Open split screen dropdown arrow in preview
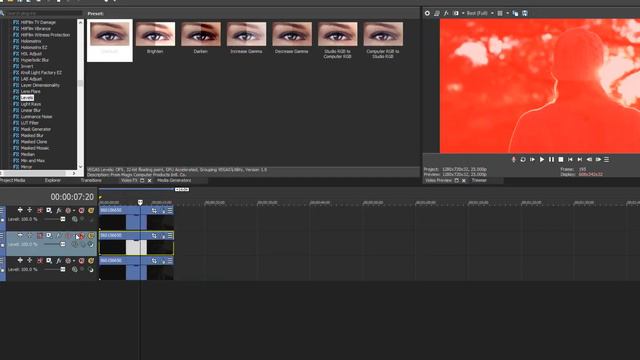This screenshot has height=360, width=640. (x=462, y=13)
